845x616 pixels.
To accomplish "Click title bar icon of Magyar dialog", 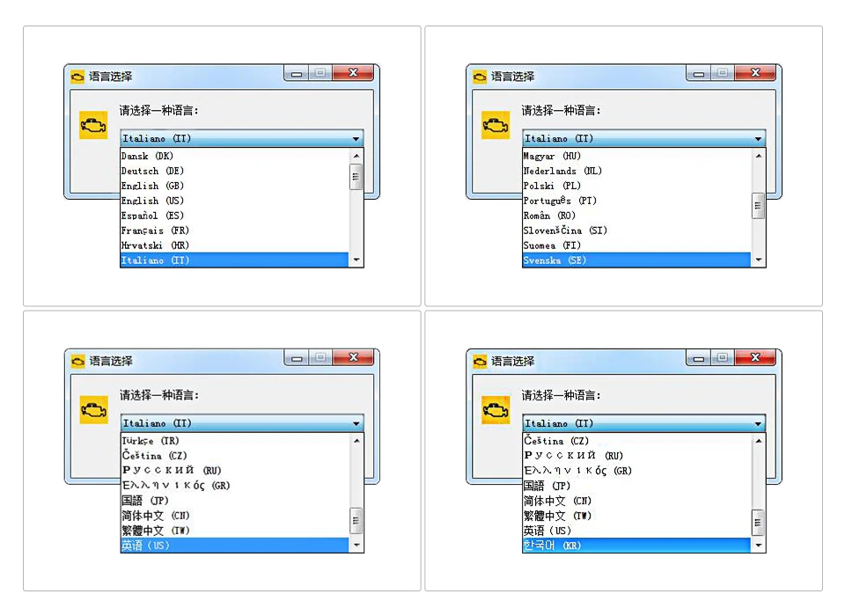I will tap(480, 77).
